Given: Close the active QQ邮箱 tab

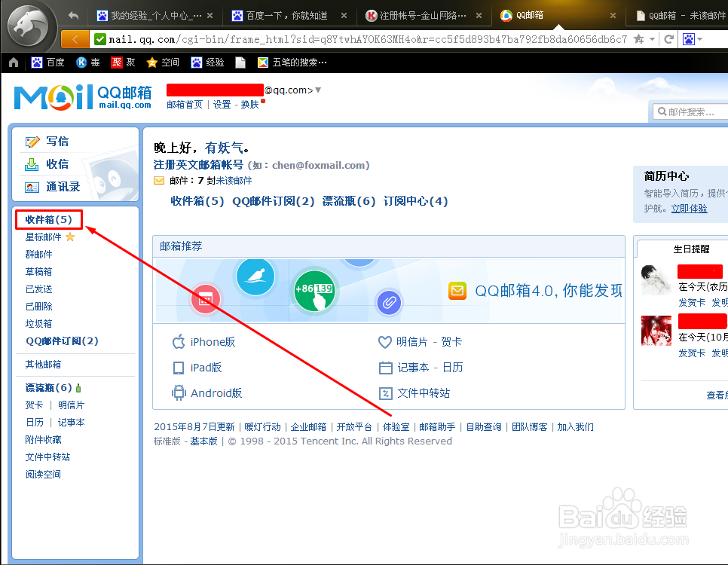Looking at the screenshot, I should [x=613, y=16].
